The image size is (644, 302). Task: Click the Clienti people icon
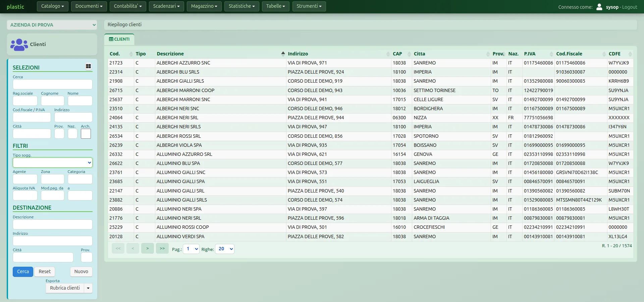[x=19, y=44]
